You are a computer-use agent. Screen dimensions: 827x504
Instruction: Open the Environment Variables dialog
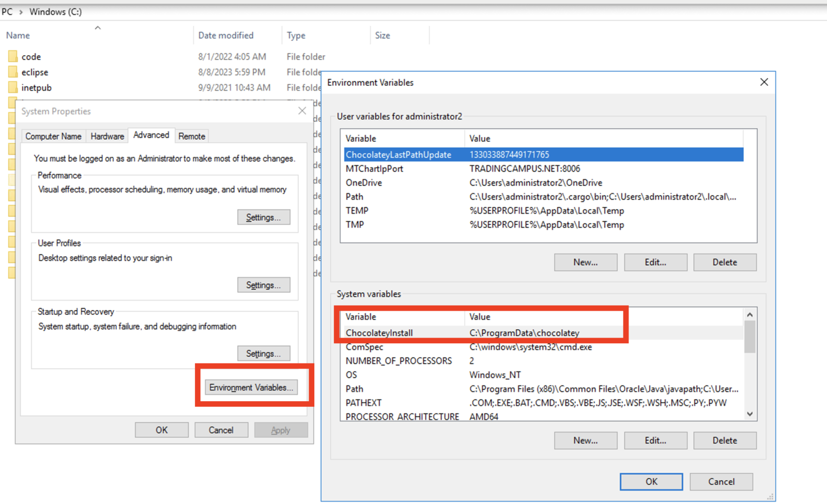[x=251, y=387]
